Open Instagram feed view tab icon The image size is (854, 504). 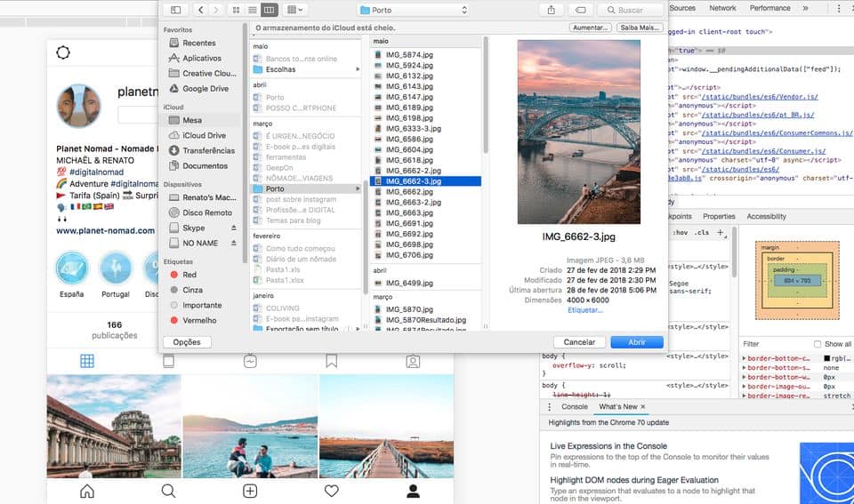pos(169,361)
